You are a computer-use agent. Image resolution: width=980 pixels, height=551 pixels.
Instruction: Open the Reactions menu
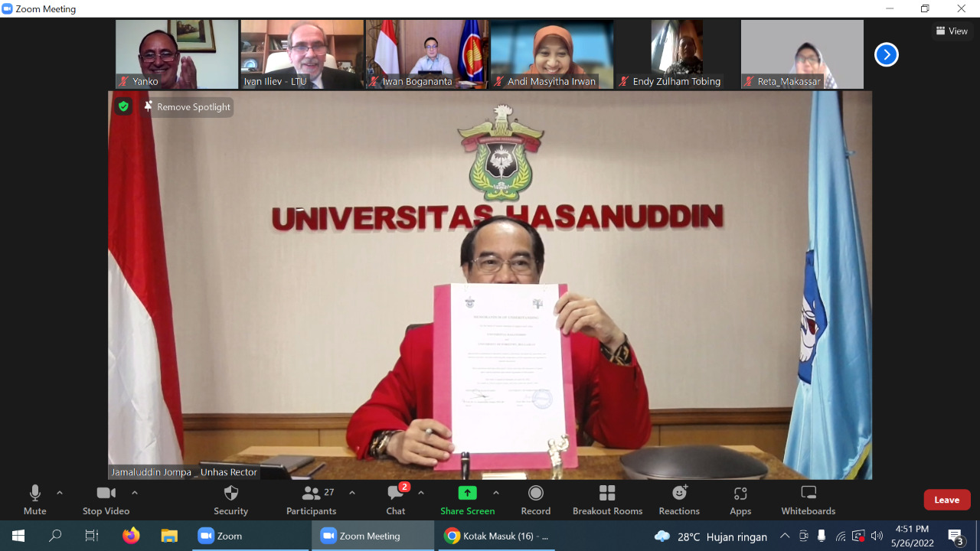coord(679,499)
